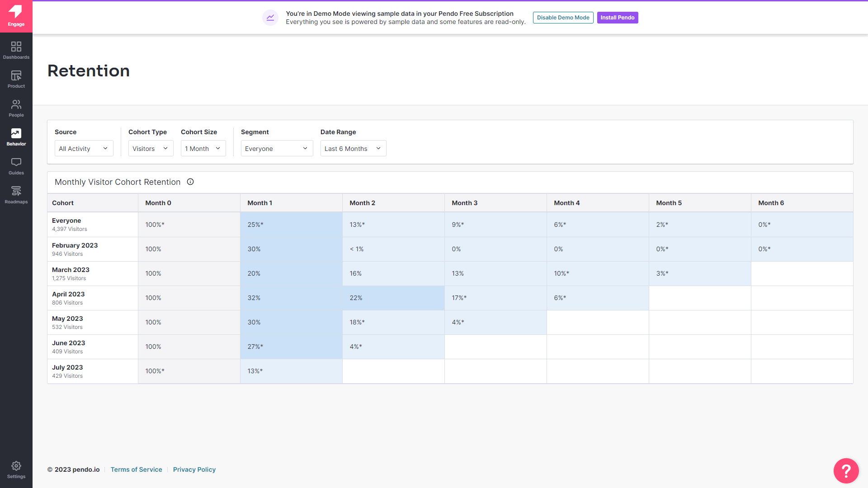Click the Install Pendo button
The width and height of the screenshot is (868, 488).
617,18
